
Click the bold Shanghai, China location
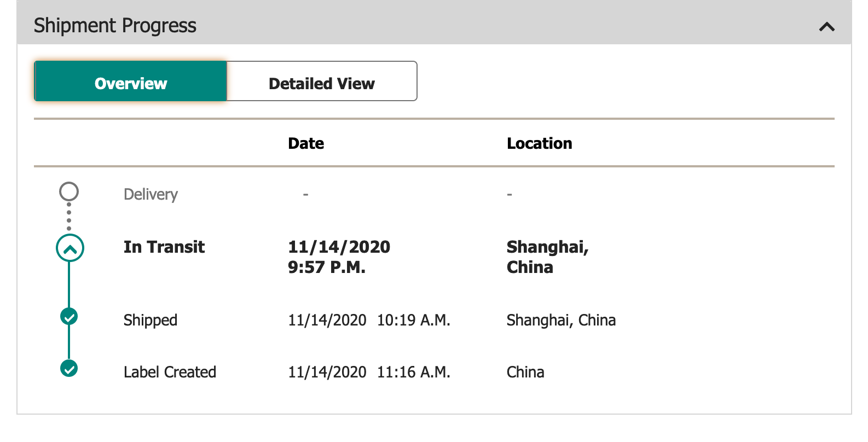(547, 257)
